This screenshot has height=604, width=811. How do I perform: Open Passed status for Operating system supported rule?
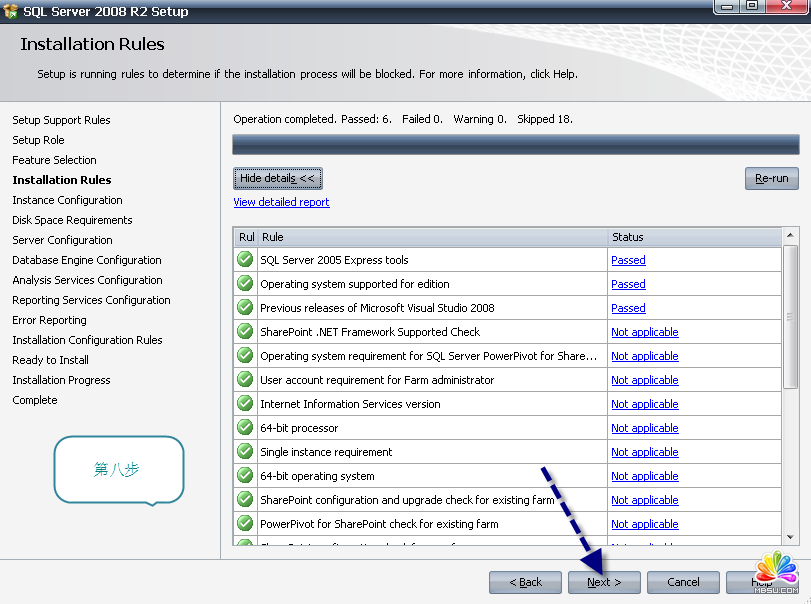click(x=628, y=284)
